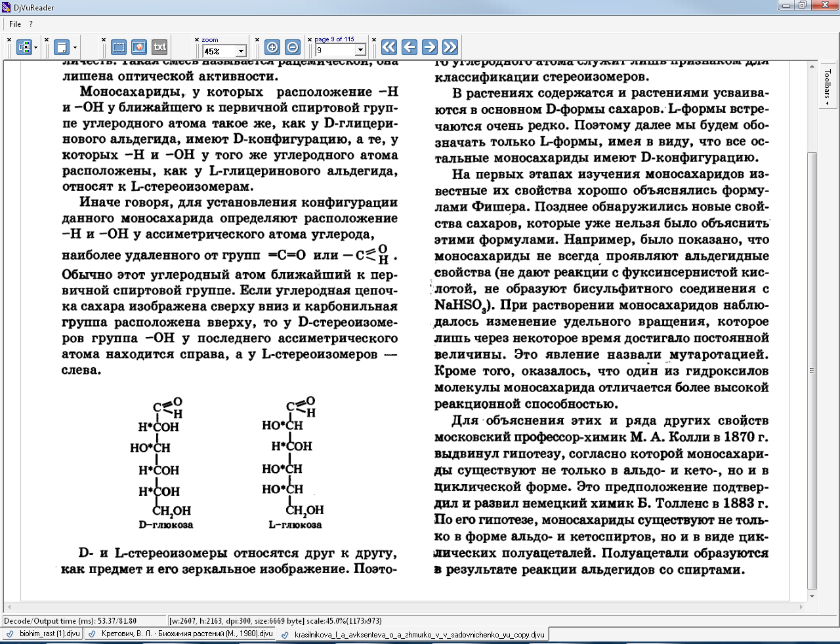Close the page view toolbar group
This screenshot has height=644, width=840.
point(46,40)
